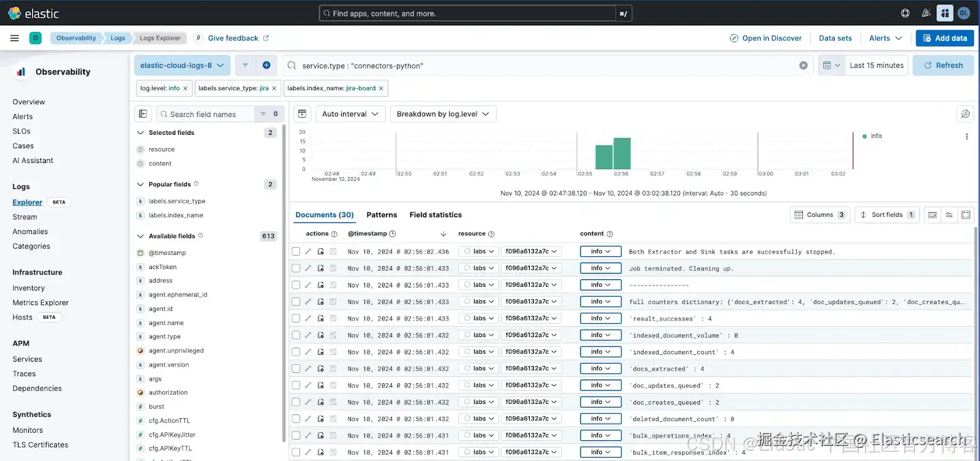Open the Breakdown by log.level dropdown

[443, 114]
